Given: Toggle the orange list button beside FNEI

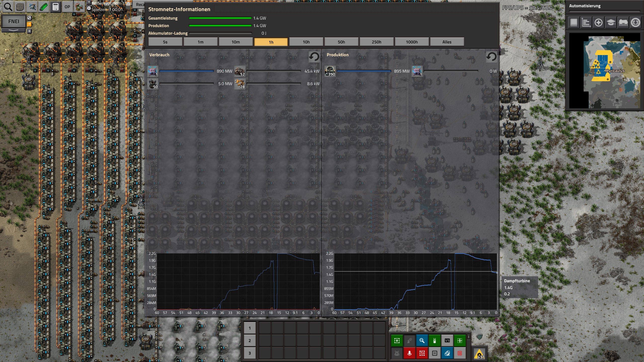Looking at the screenshot, I should (x=29, y=24).
